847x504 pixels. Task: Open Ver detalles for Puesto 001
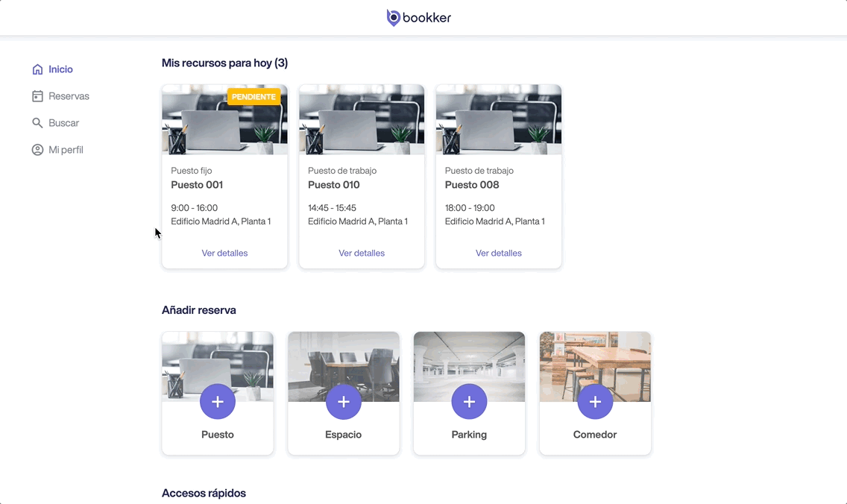pos(224,253)
